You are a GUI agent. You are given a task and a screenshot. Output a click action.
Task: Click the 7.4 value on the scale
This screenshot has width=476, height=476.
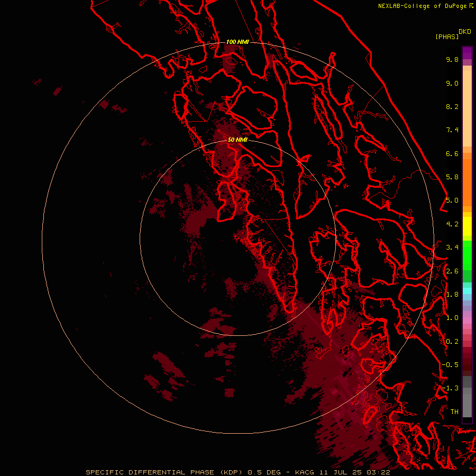(x=452, y=130)
